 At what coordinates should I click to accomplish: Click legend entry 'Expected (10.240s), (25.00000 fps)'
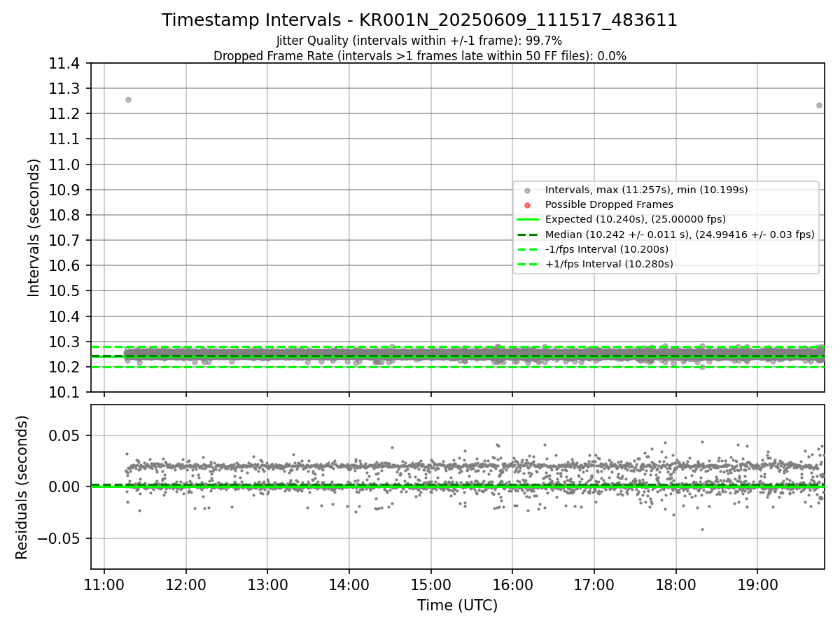point(635,219)
